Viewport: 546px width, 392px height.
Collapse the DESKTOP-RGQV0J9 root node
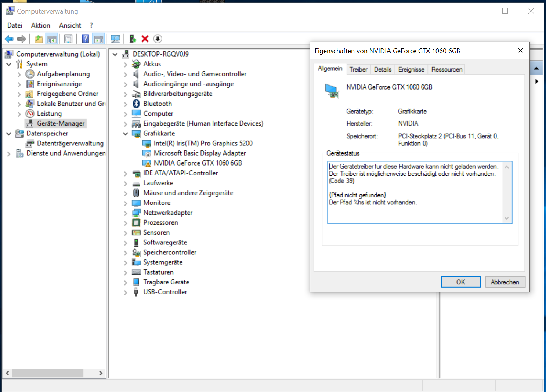(115, 54)
